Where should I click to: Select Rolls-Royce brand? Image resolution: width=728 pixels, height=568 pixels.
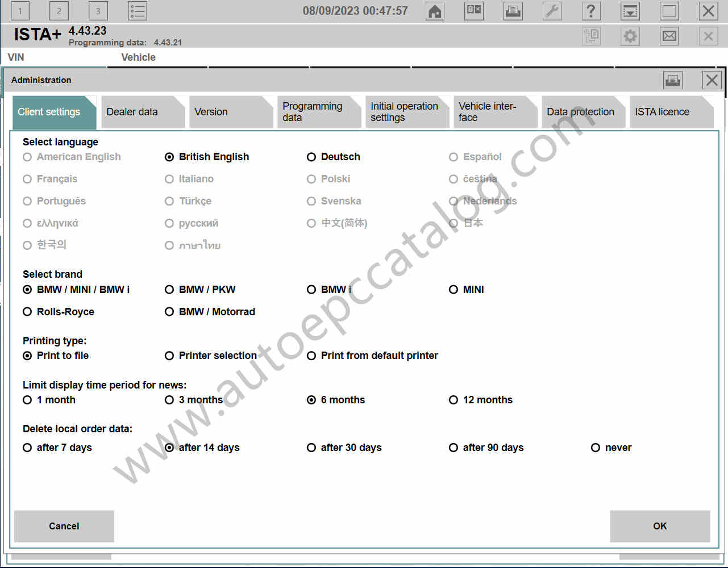point(59,312)
